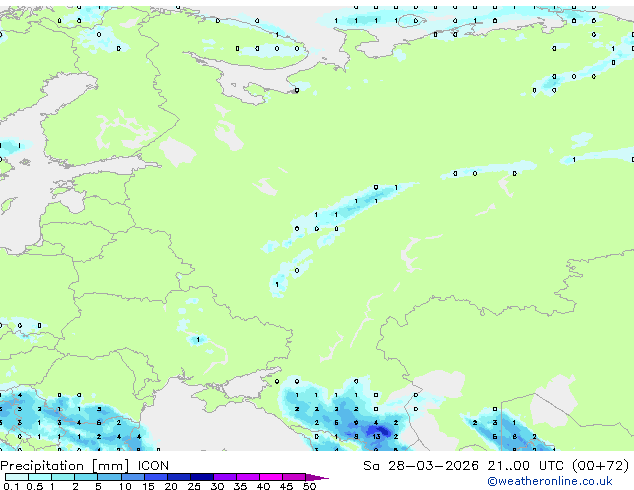This screenshot has width=634, height=490.
Task: Select the 30–35 mm purple legend swatch
Action: tap(225, 477)
